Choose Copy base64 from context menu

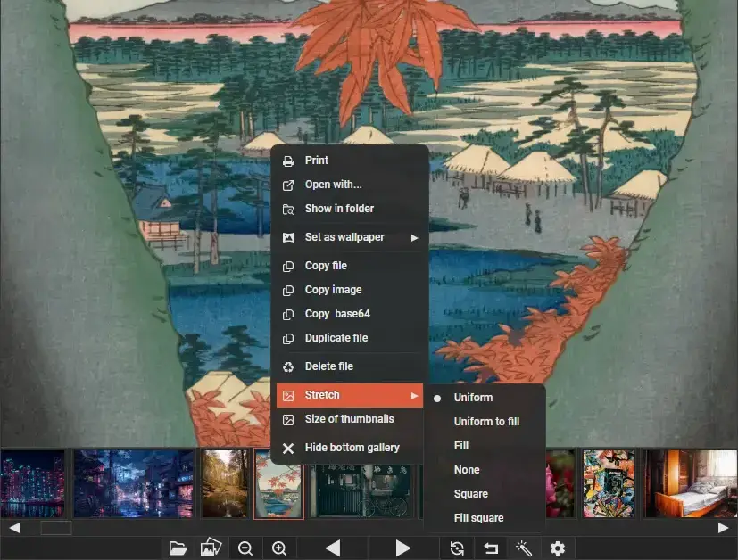(x=337, y=314)
